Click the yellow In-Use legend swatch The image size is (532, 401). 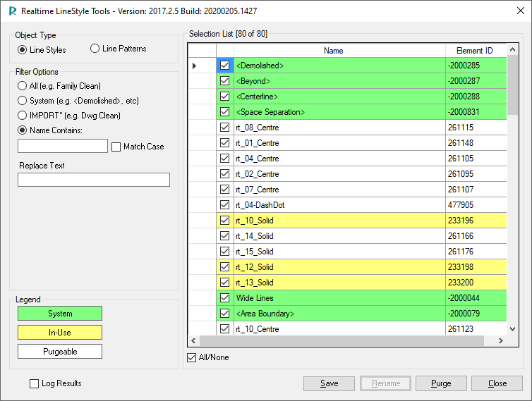coord(60,332)
